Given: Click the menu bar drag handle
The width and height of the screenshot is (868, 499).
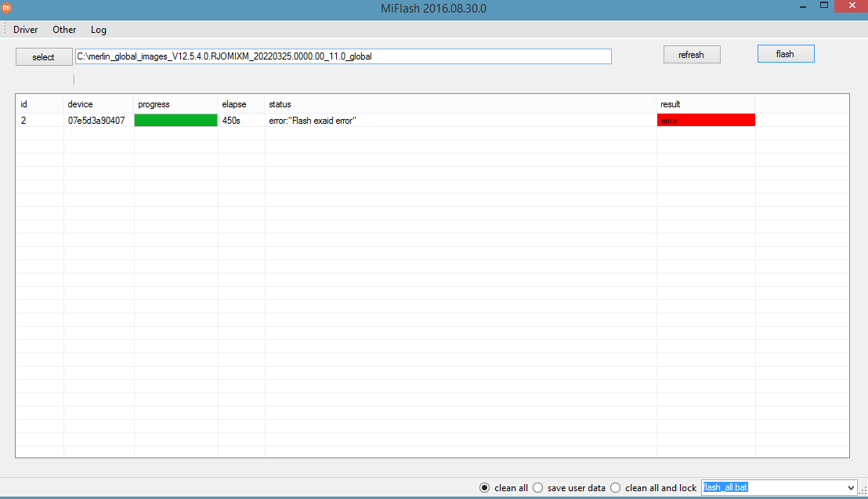Looking at the screenshot, I should [x=5, y=29].
